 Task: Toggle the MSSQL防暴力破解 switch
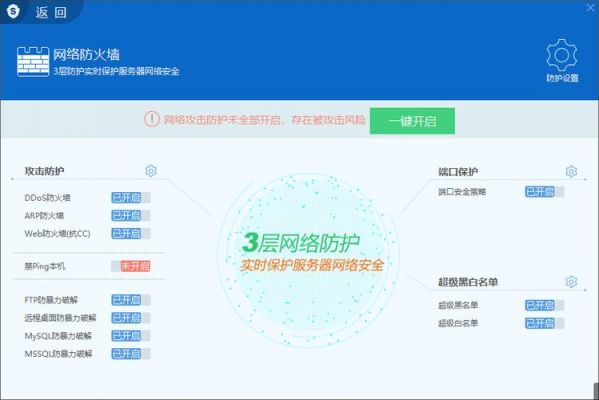click(131, 354)
